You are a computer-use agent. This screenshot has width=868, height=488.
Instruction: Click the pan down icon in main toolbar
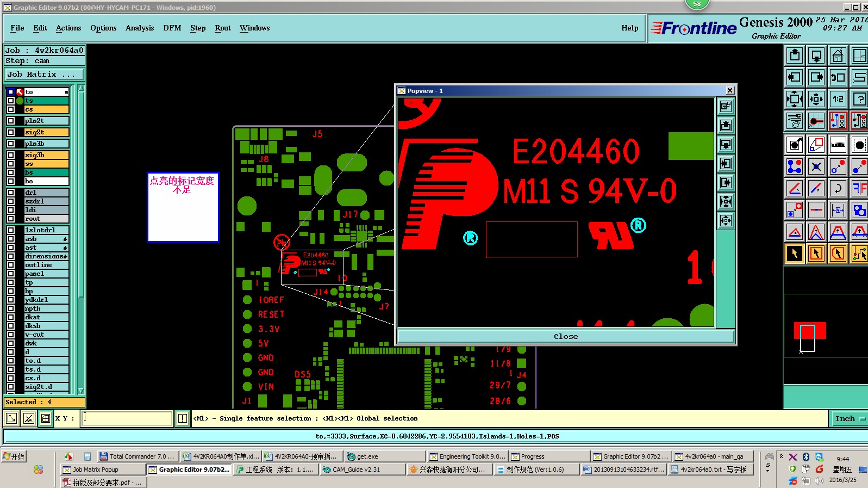click(x=816, y=55)
